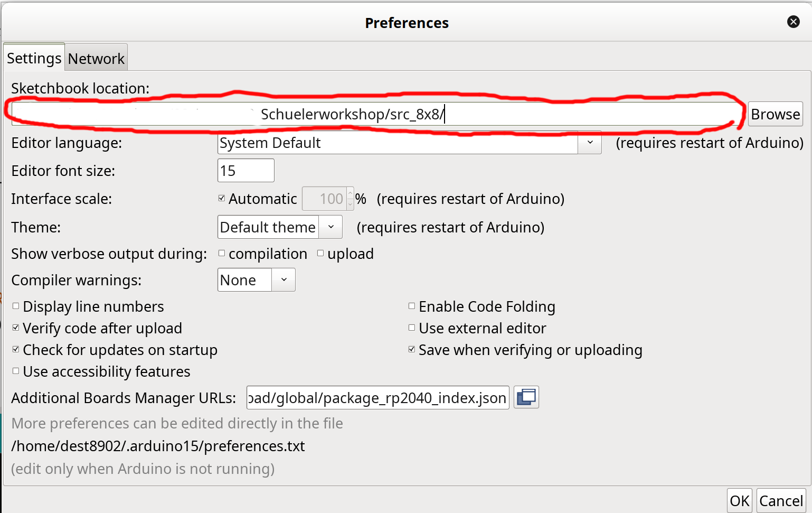812x513 pixels.
Task: Enable Use accessibility features
Action: [16, 371]
